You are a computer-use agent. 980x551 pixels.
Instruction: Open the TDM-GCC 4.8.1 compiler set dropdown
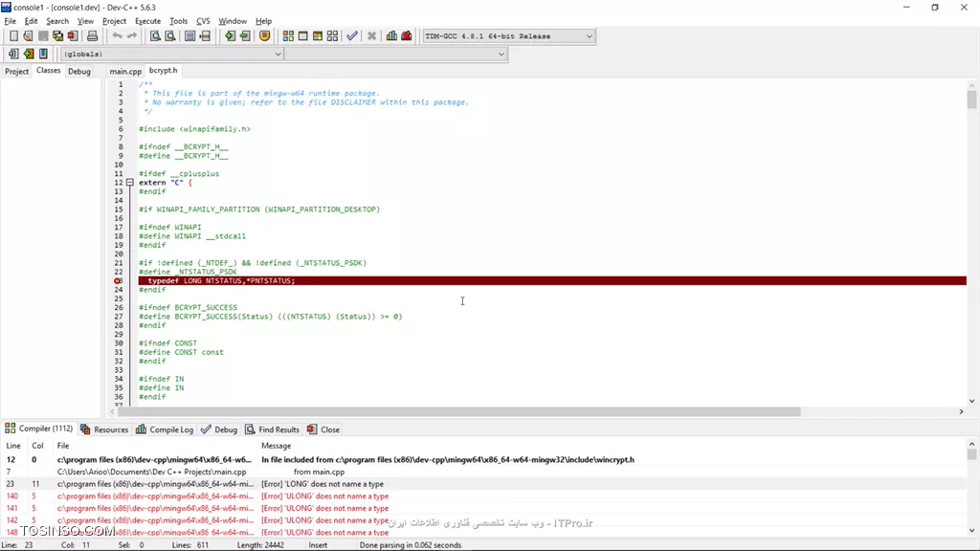pos(508,36)
